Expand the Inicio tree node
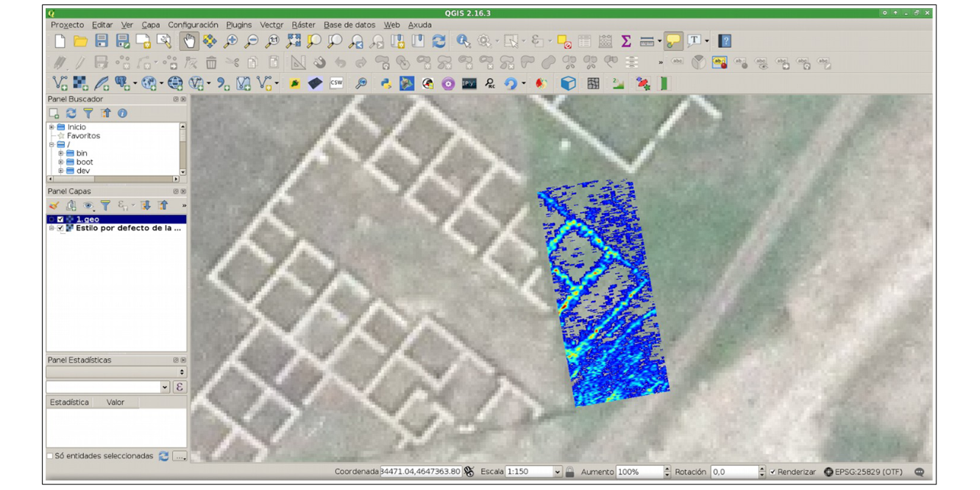980x490 pixels. [x=52, y=127]
